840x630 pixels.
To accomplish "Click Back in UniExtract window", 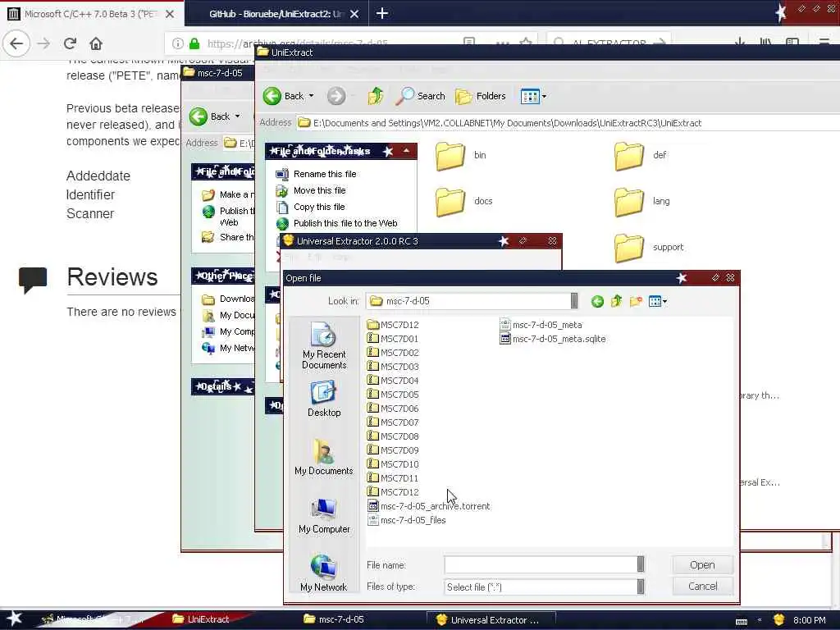I will (x=284, y=96).
